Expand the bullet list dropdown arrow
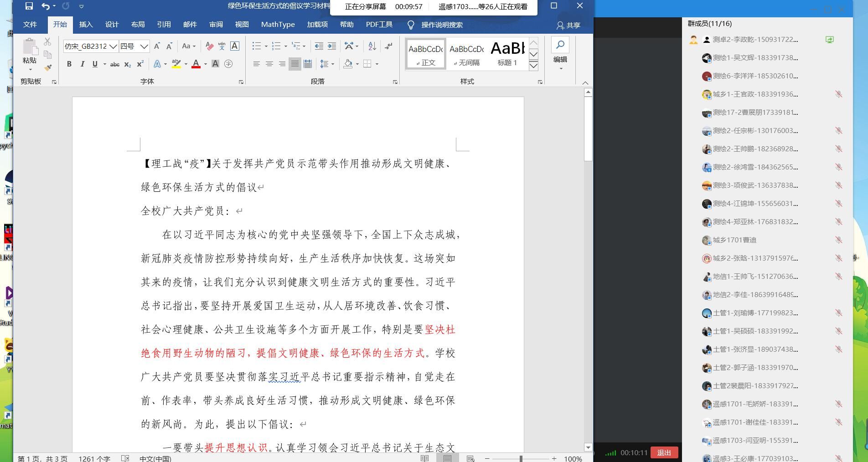The width and height of the screenshot is (868, 462). coord(266,46)
